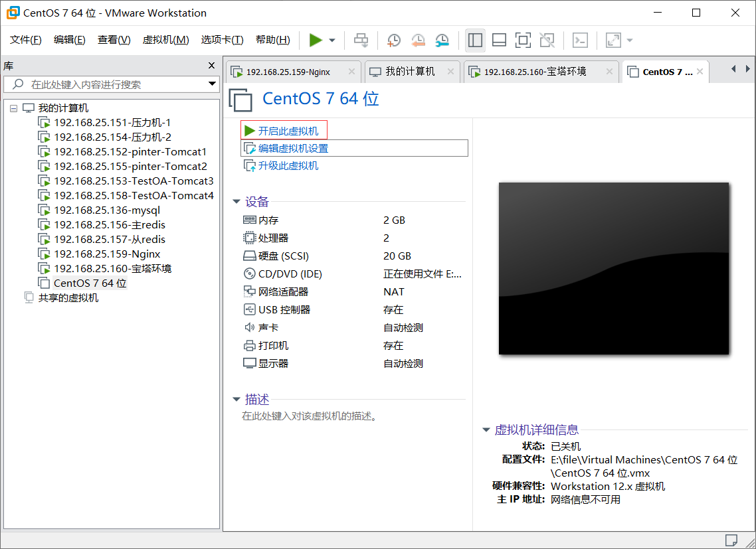Open the 文件(F) menu
This screenshot has height=549, width=756.
click(x=25, y=40)
